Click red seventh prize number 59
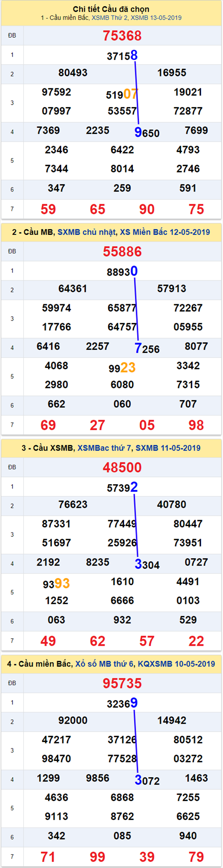The image size is (223, 868). pyautogui.click(x=48, y=209)
